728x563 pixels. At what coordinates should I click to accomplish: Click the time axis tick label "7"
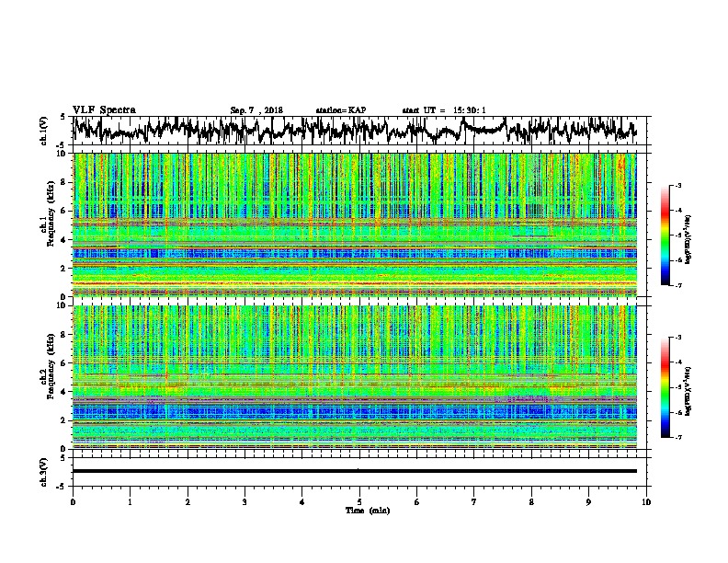(474, 502)
